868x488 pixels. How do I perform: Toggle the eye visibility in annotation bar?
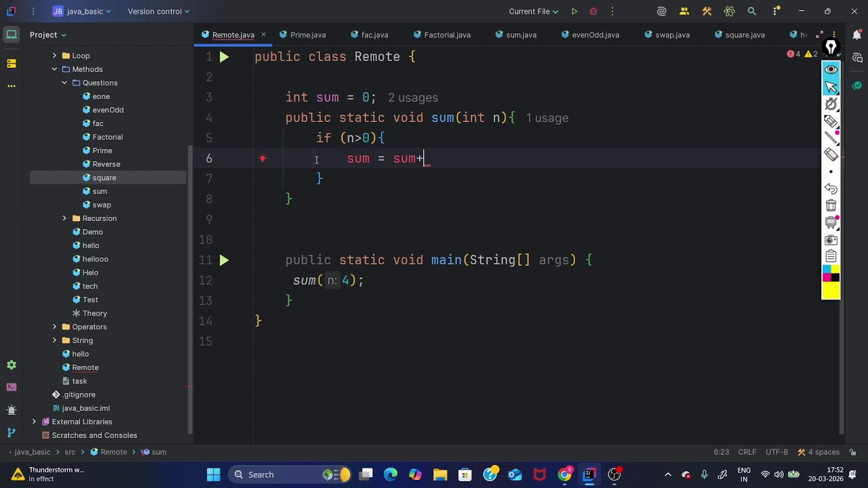831,70
